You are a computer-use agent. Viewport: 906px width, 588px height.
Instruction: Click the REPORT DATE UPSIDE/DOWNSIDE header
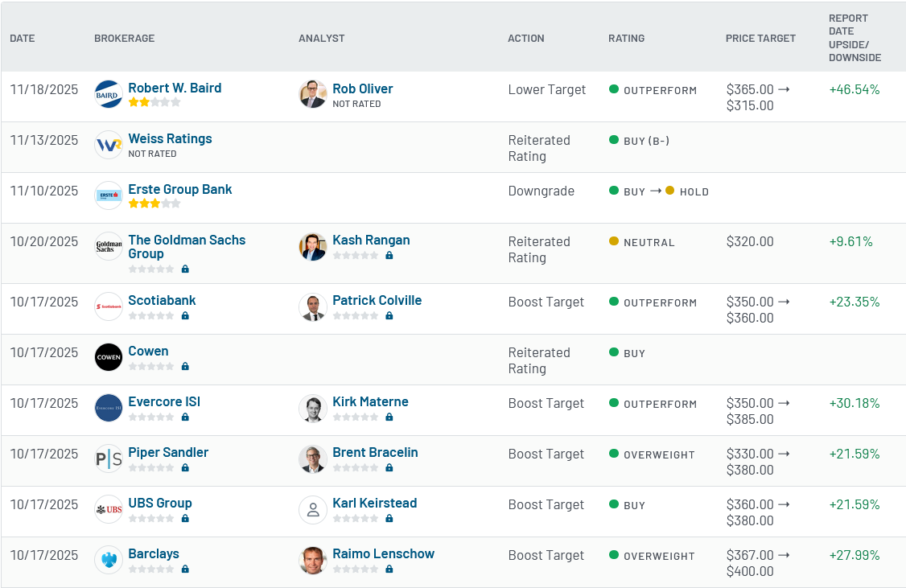[x=855, y=38]
